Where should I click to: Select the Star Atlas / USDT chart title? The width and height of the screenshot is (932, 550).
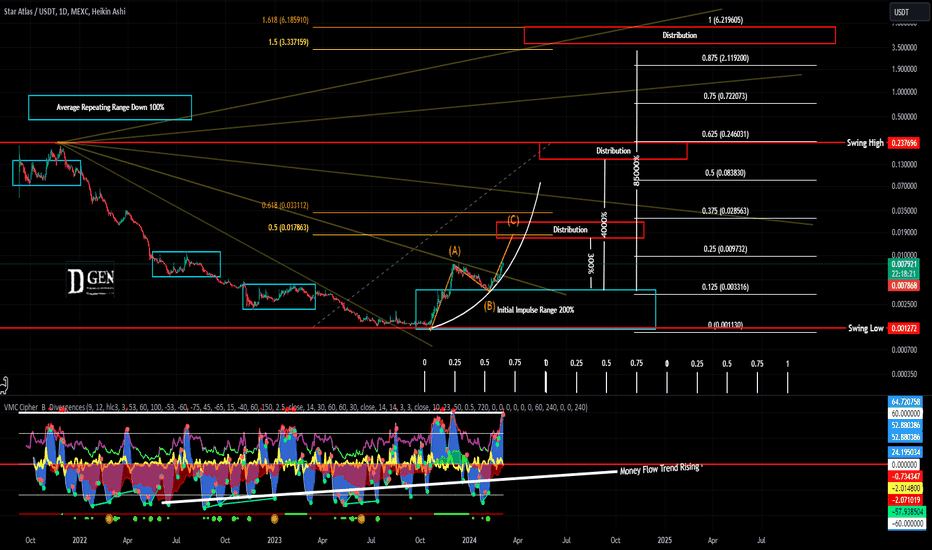click(65, 11)
